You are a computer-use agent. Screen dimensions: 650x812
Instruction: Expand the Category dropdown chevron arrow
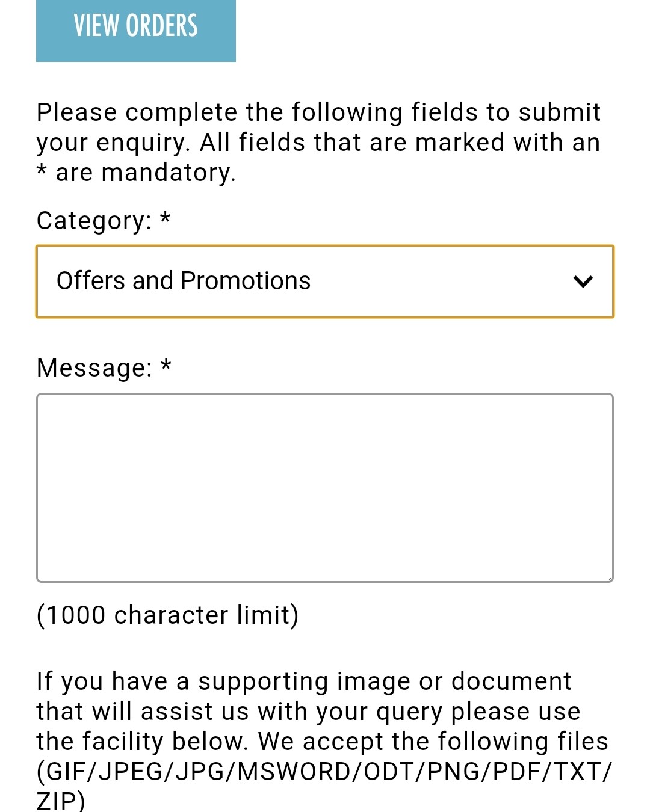click(583, 281)
